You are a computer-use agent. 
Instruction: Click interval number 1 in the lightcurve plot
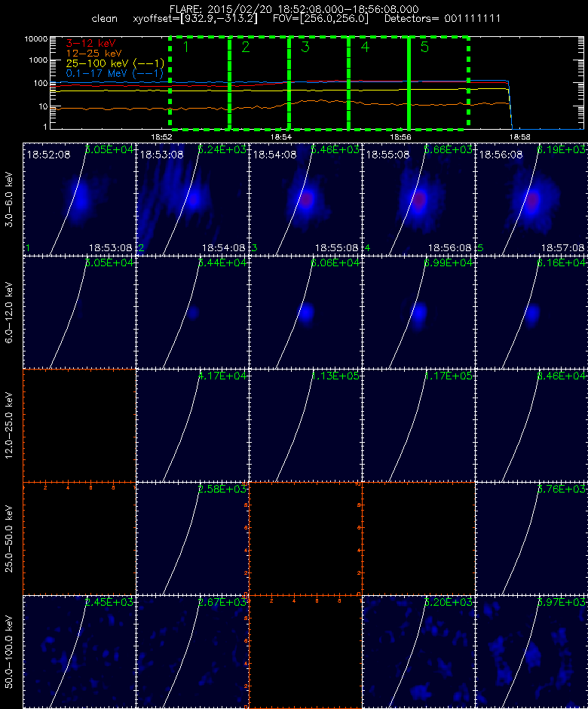pyautogui.click(x=185, y=47)
